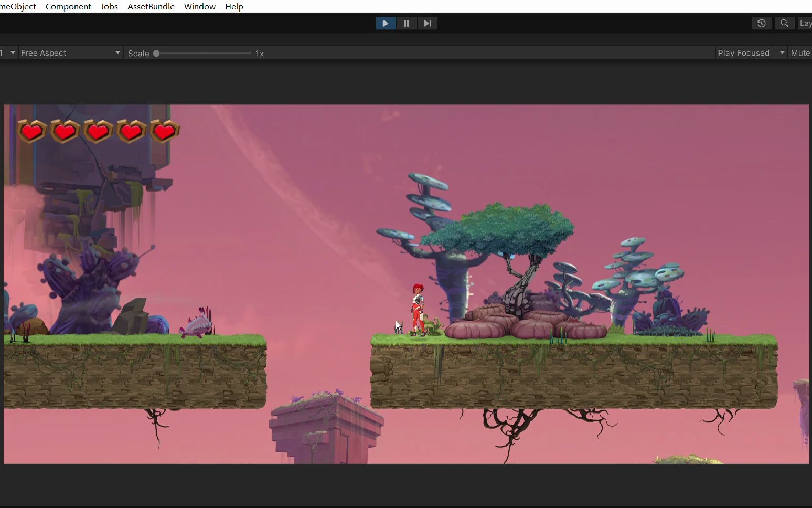This screenshot has height=508, width=812.
Task: Click the fifth heart health icon
Action: (x=165, y=131)
